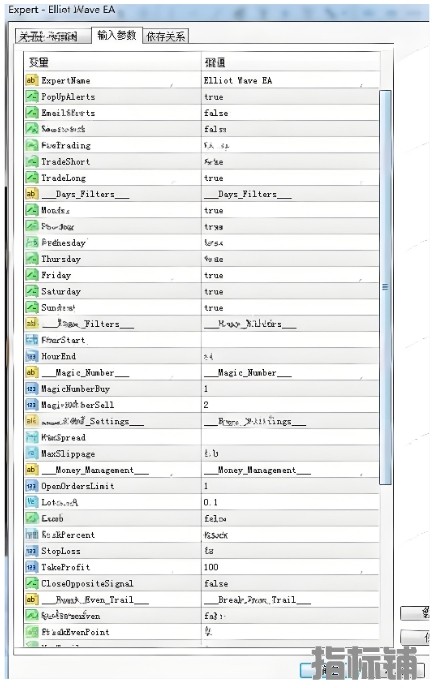Open the Sunday true value dropdown
The width and height of the screenshot is (434, 688).
point(290,308)
